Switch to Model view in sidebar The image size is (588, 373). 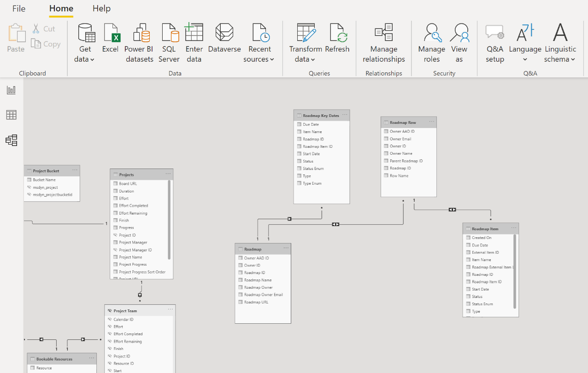click(12, 140)
